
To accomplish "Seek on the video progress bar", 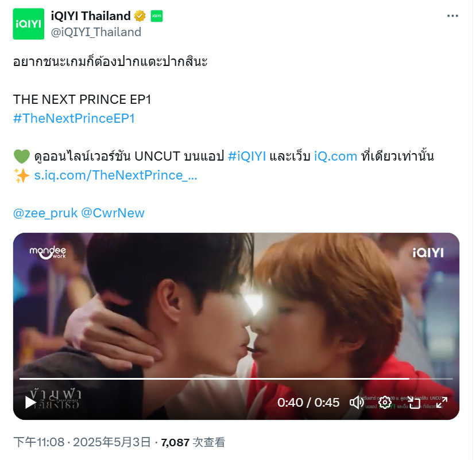I will tap(236, 379).
